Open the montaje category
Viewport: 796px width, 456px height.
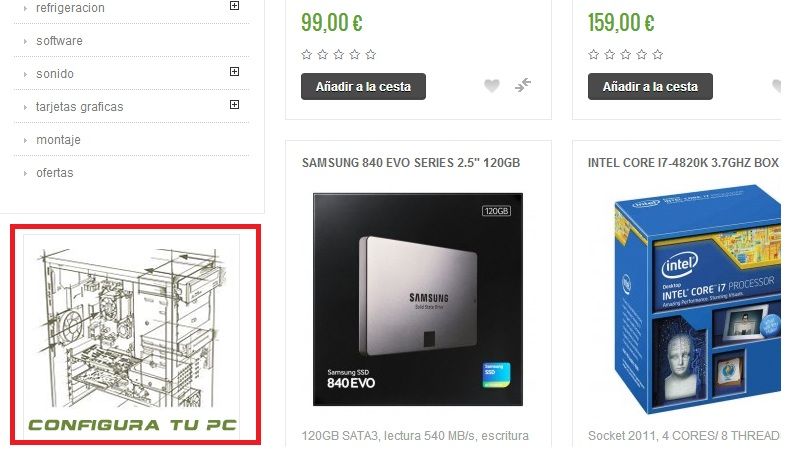58,140
